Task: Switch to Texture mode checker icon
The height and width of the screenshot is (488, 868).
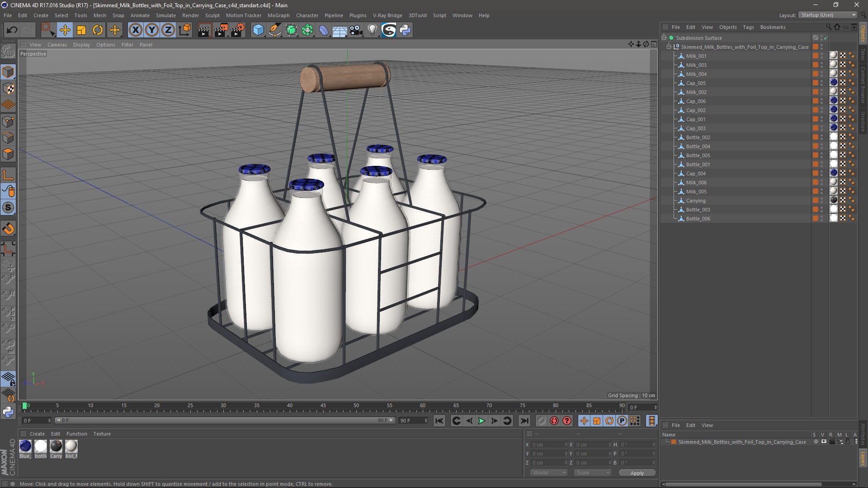Action: point(8,89)
